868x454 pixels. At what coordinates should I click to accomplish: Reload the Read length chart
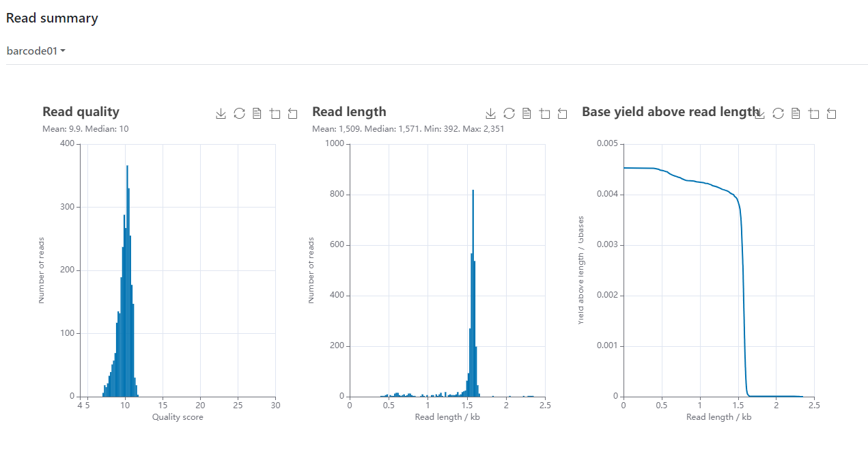click(509, 113)
